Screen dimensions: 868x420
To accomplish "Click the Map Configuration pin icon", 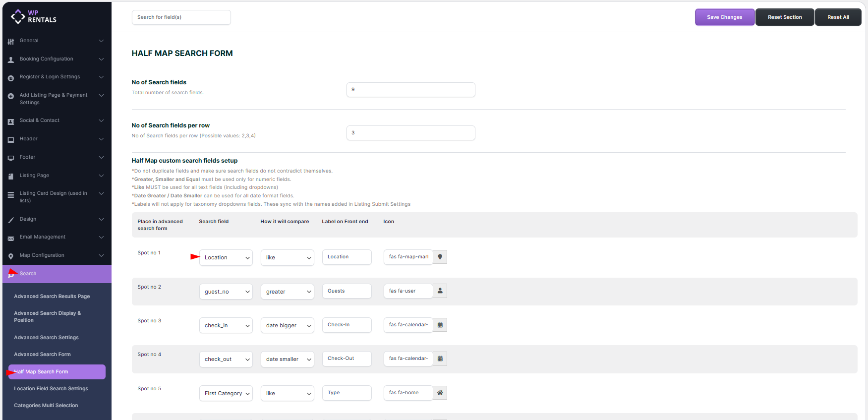I will tap(11, 256).
